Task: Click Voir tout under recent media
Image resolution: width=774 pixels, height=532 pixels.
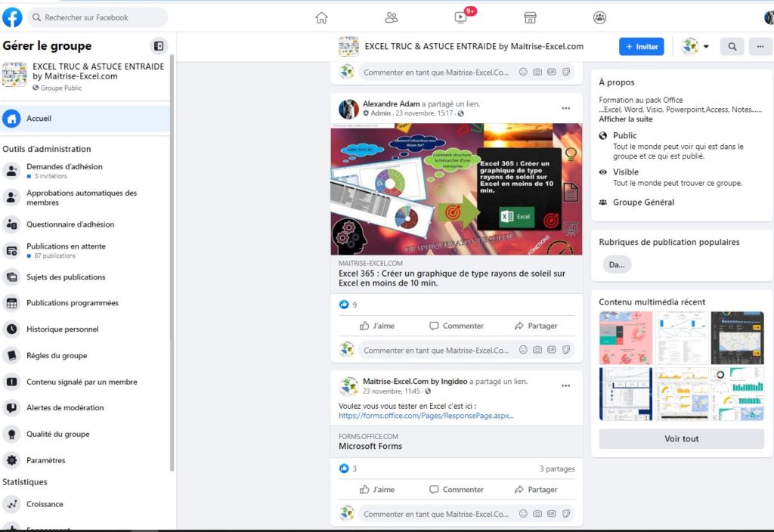Action: click(x=681, y=439)
